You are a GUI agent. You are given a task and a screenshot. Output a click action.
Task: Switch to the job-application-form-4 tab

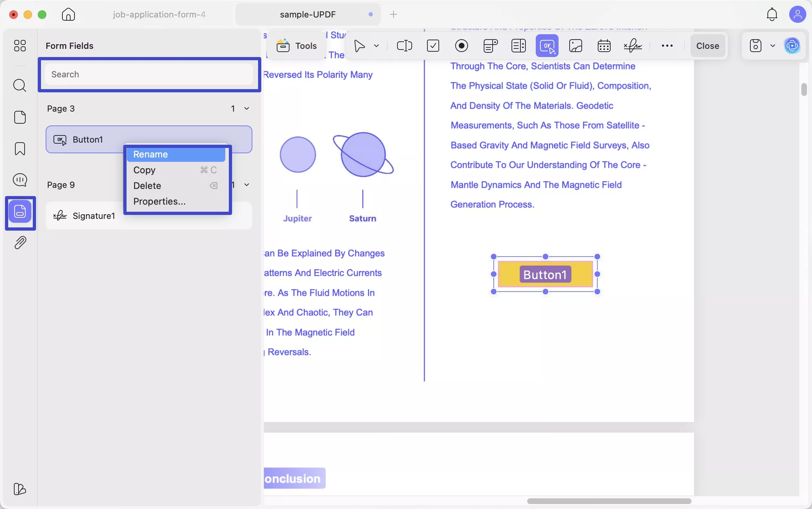(159, 14)
